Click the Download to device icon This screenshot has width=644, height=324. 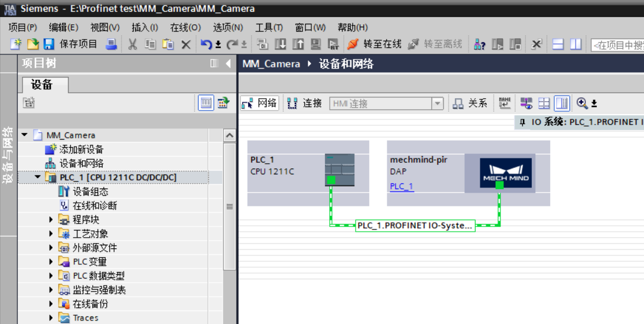[x=280, y=44]
